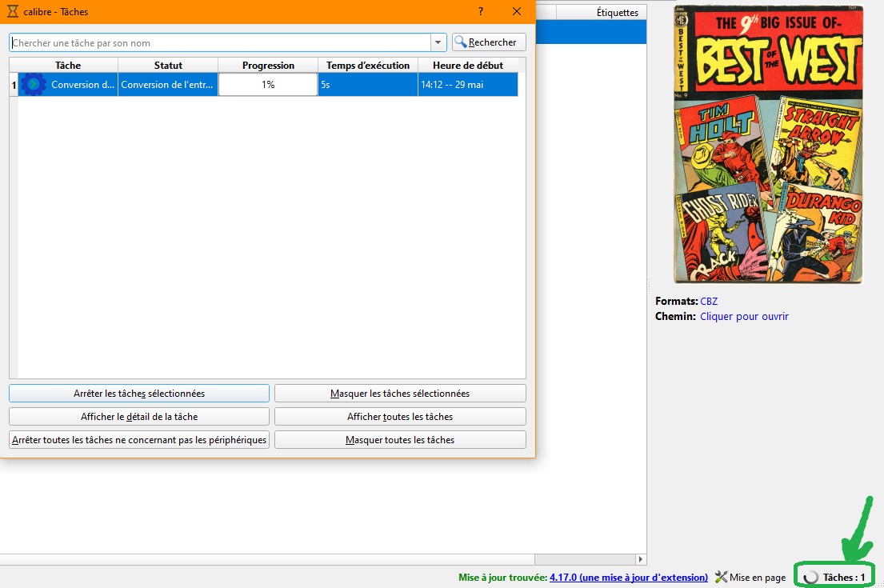Image resolution: width=884 pixels, height=588 pixels.
Task: Sort by the Statut column header
Action: pos(168,66)
